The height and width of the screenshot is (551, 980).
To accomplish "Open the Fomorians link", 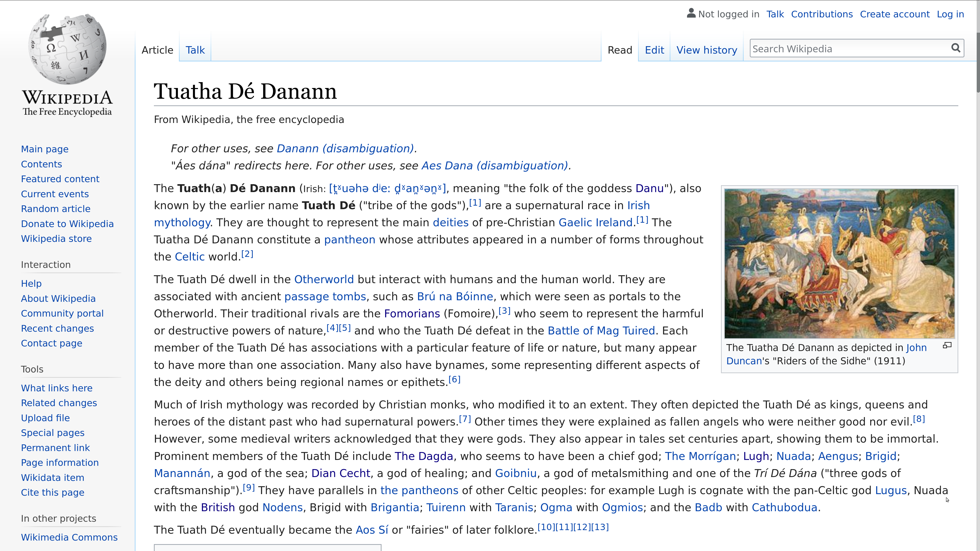I will pos(412,314).
